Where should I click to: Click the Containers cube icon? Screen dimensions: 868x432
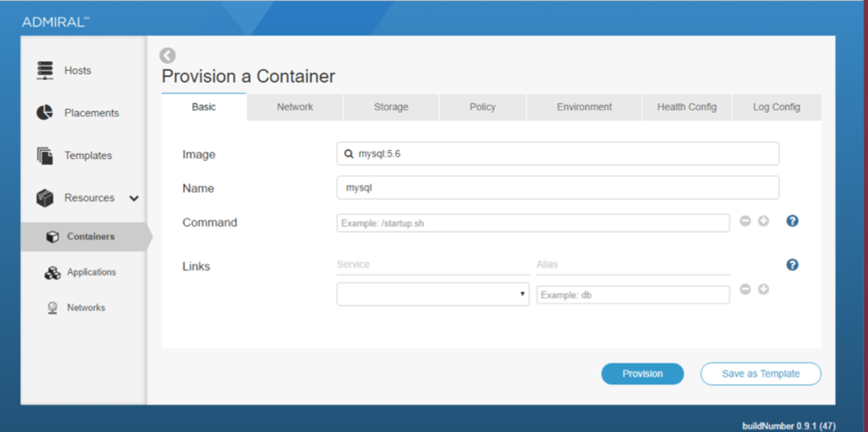coord(52,236)
